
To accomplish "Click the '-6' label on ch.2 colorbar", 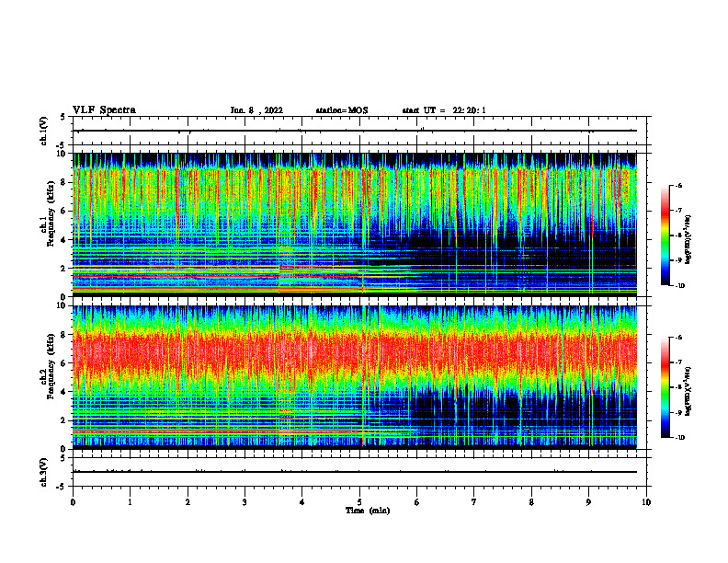I will [x=678, y=338].
